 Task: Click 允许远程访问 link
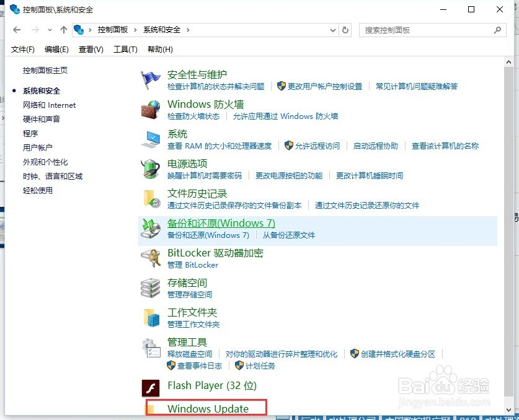click(x=317, y=146)
